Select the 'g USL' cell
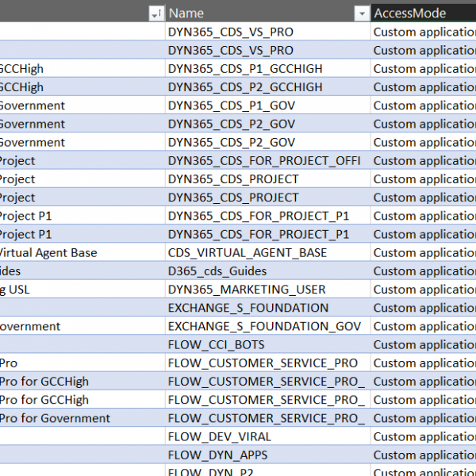 [83, 290]
